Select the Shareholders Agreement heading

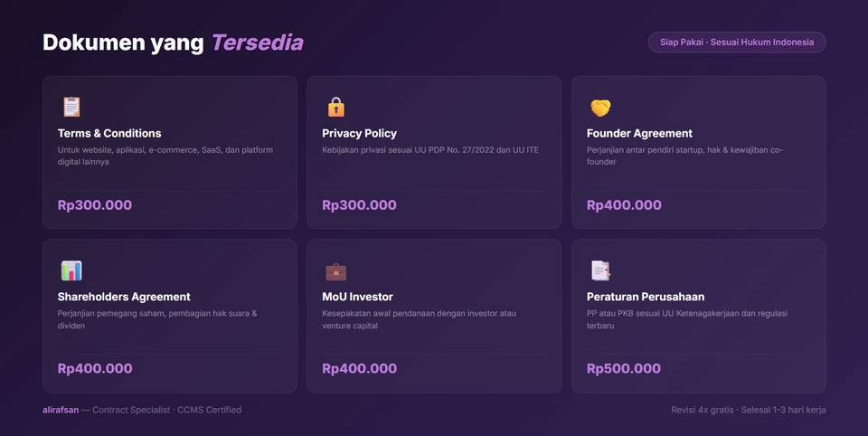click(x=124, y=297)
